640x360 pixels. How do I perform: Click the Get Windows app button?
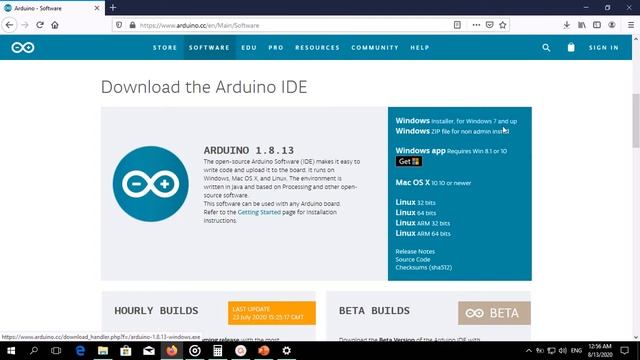[x=409, y=161]
